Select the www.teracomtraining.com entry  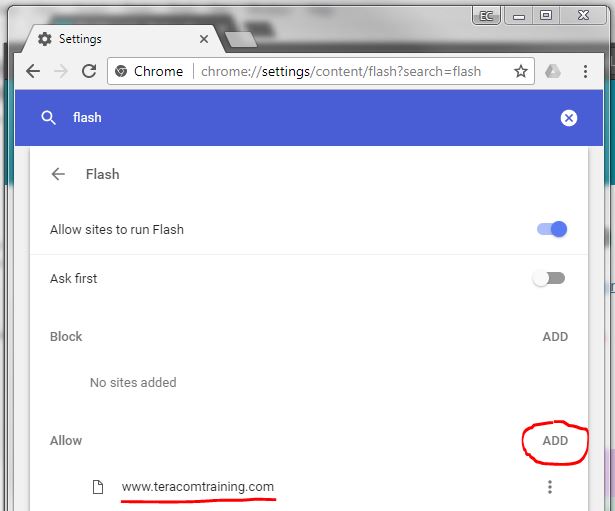pyautogui.click(x=198, y=487)
